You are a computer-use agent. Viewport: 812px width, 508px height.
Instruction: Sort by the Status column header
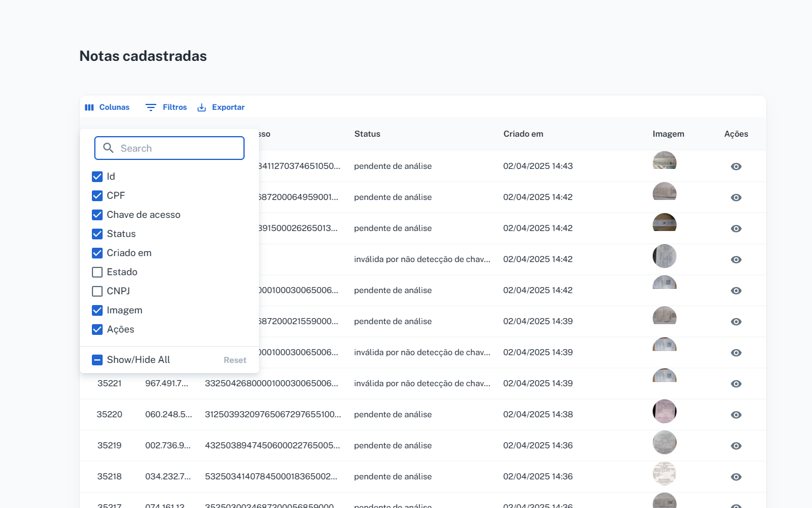(367, 134)
